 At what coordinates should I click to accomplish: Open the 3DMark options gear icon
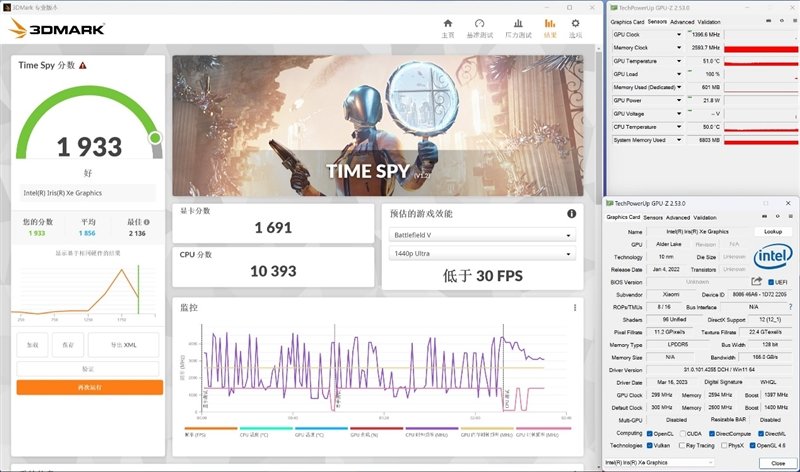click(575, 23)
